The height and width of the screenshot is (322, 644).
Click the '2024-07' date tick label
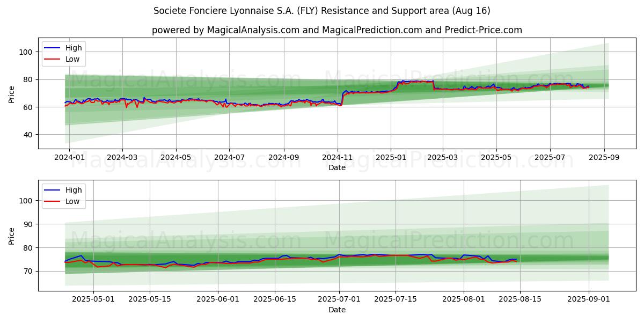coord(229,158)
